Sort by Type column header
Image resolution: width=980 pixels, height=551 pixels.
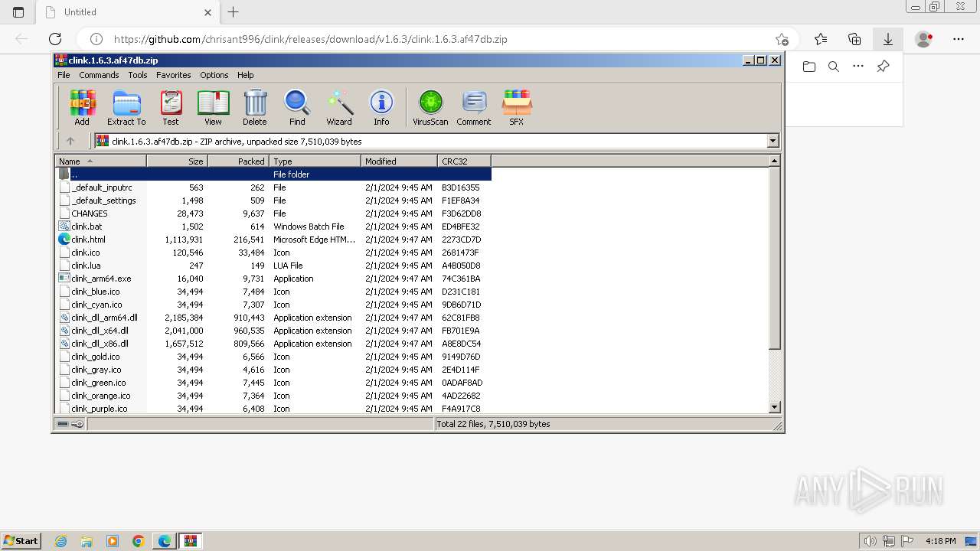click(315, 161)
